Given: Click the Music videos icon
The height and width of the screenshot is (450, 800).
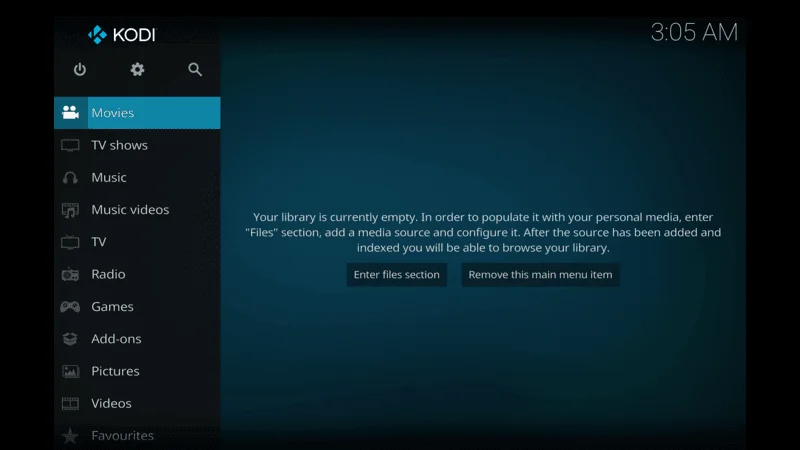Looking at the screenshot, I should (70, 210).
